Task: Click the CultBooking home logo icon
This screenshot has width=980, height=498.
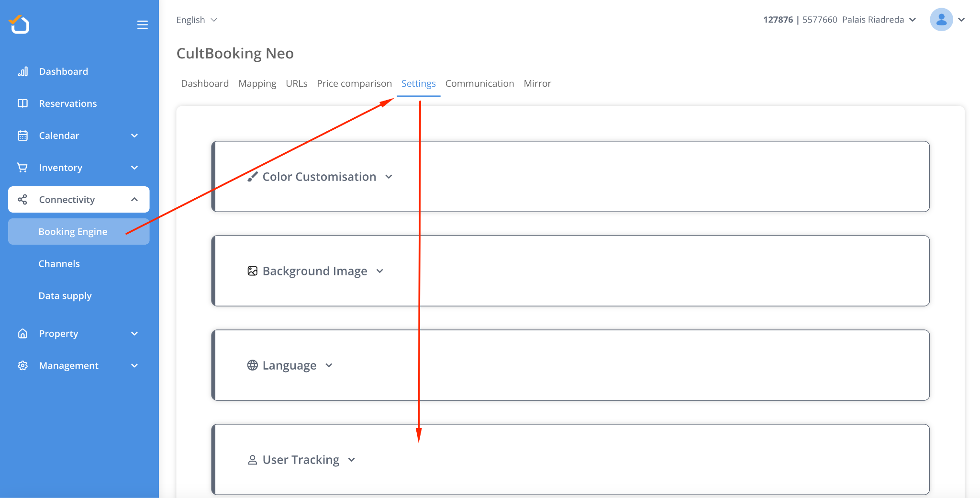Action: pyautogui.click(x=20, y=24)
